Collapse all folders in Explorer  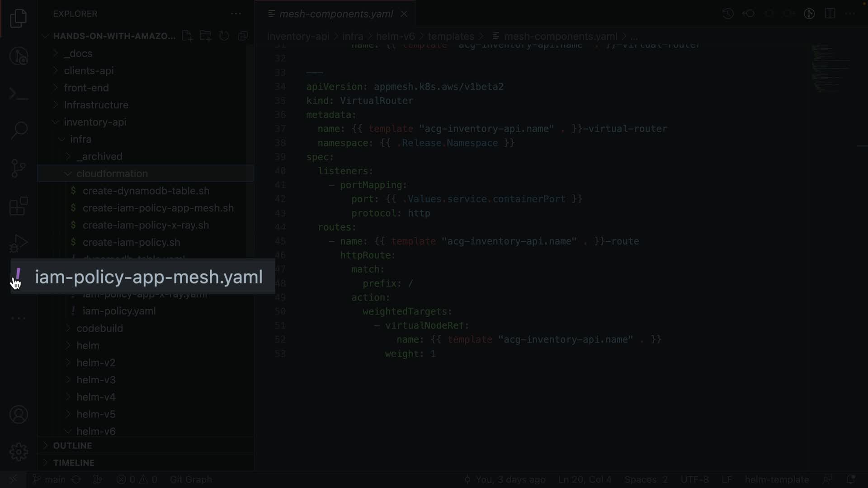(x=243, y=36)
